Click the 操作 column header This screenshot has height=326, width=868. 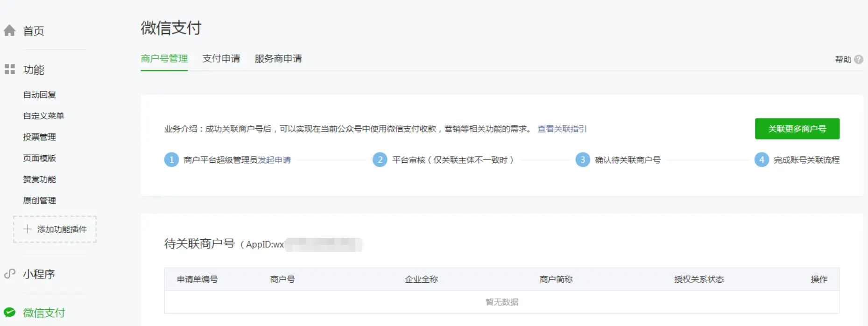(819, 279)
